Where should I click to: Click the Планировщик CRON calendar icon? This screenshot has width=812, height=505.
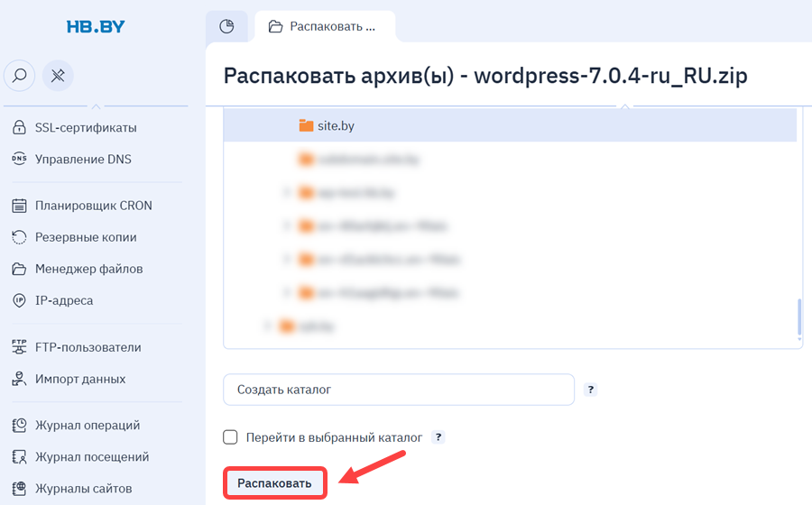click(19, 206)
